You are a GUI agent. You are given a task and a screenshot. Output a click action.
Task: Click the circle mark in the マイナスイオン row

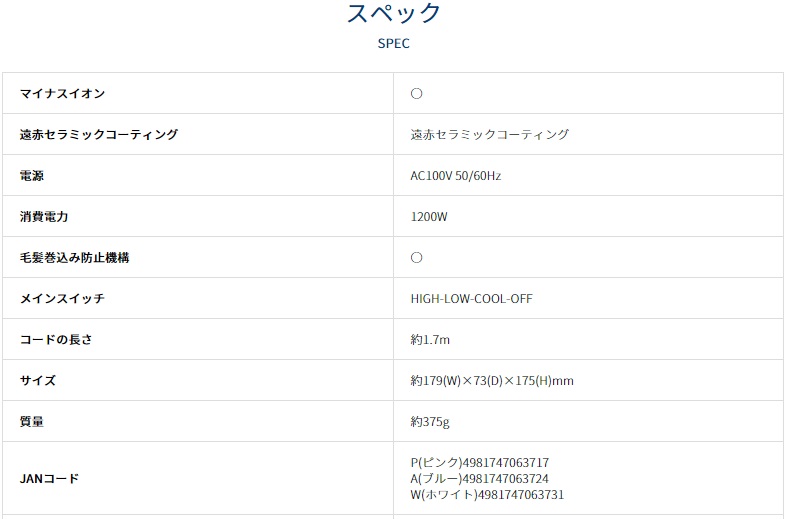(x=417, y=93)
